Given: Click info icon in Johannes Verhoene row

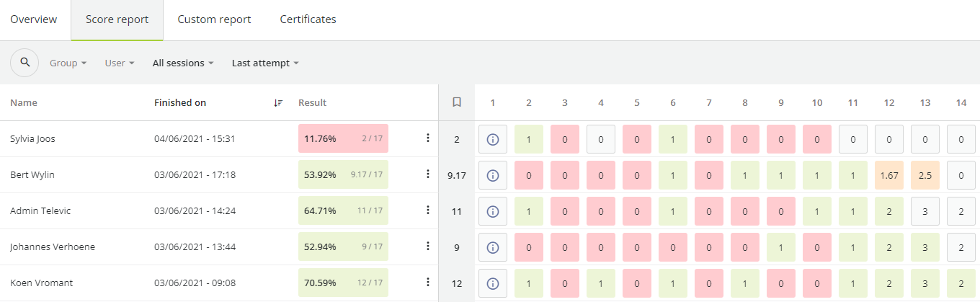Looking at the screenshot, I should tap(493, 247).
